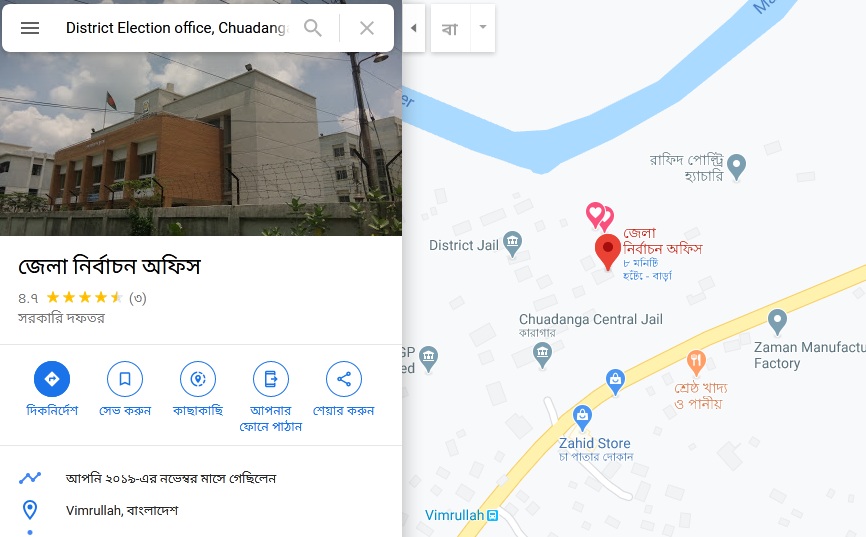The width and height of the screenshot is (866, 537).
Task: Open the Zaman Manufacturing Factory pin
Action: (777, 322)
